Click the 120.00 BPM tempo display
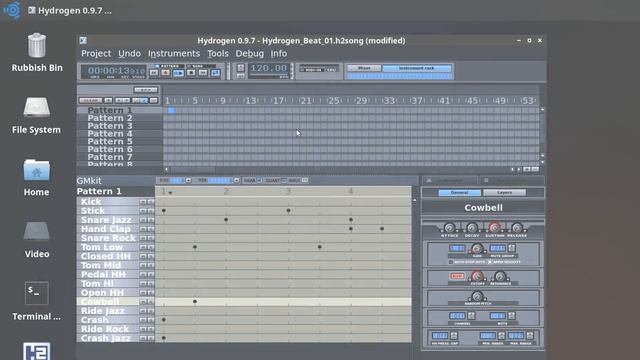 268,68
